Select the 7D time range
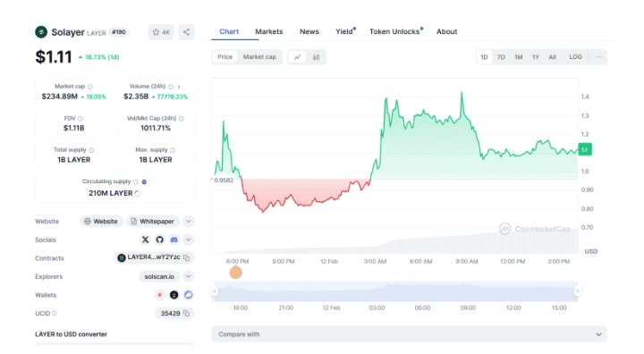This screenshot has width=644, height=354. click(501, 57)
